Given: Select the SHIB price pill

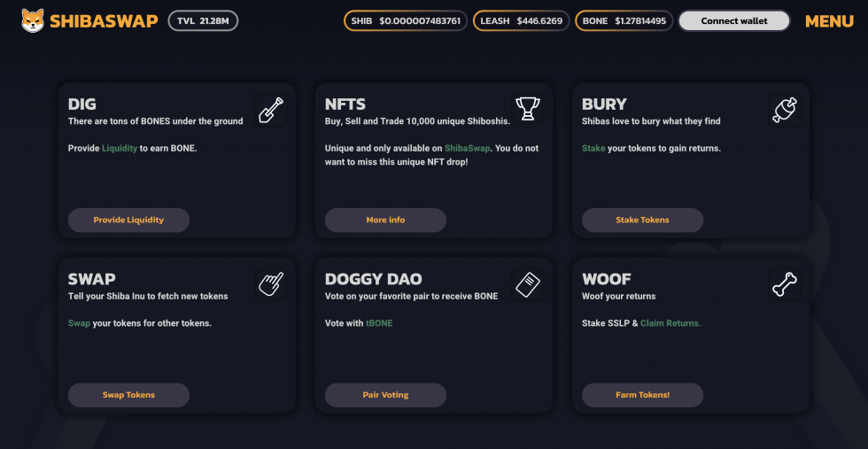Looking at the screenshot, I should pyautogui.click(x=406, y=20).
